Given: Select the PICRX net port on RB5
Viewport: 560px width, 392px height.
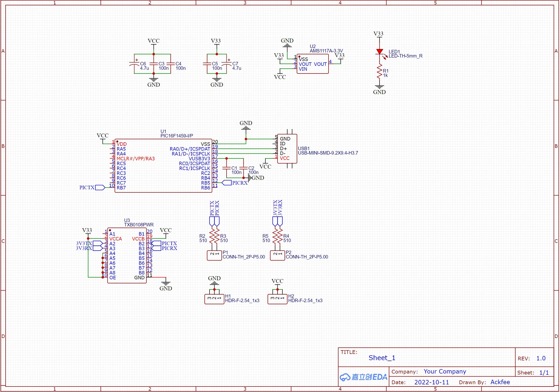Looking at the screenshot, I should (x=227, y=182).
